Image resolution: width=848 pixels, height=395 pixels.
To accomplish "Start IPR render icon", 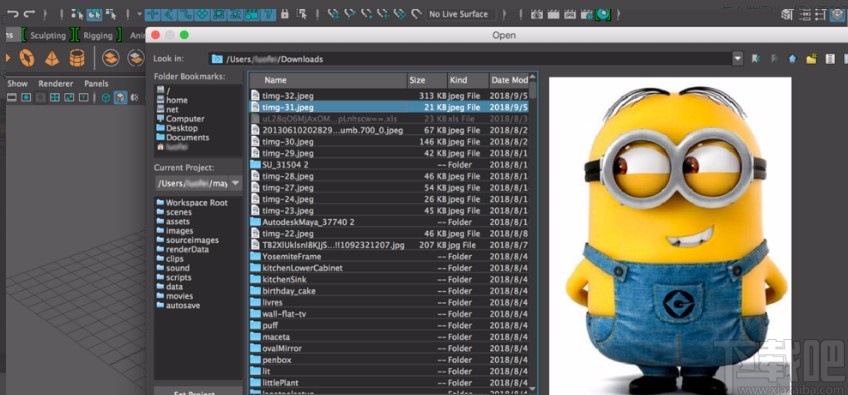I will click(x=570, y=15).
